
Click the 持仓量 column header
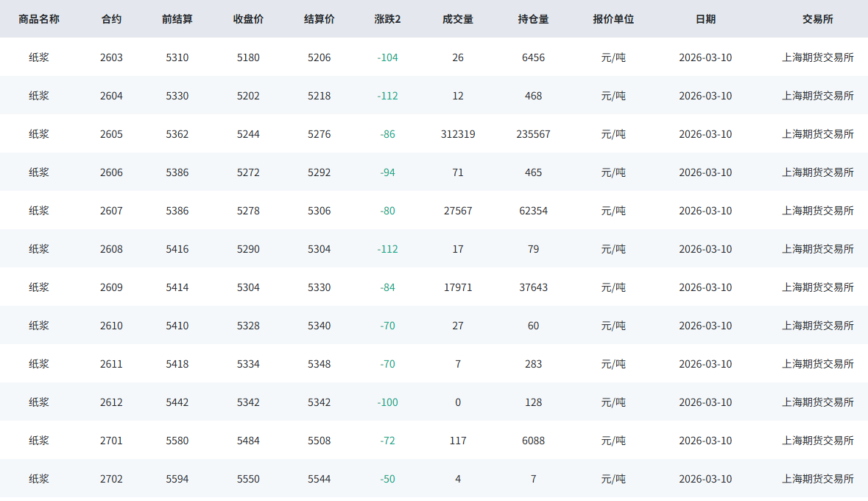tap(533, 19)
